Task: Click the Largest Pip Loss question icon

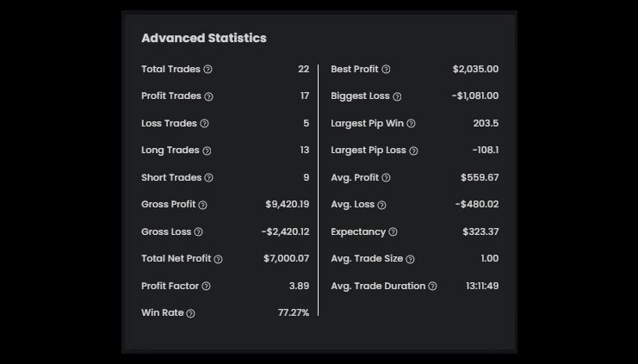Action: point(413,151)
